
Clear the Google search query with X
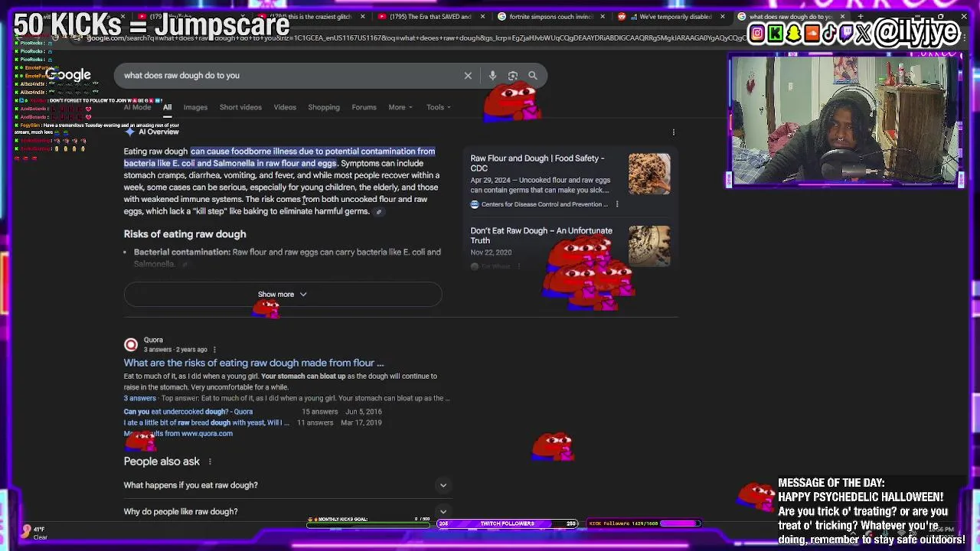[468, 76]
